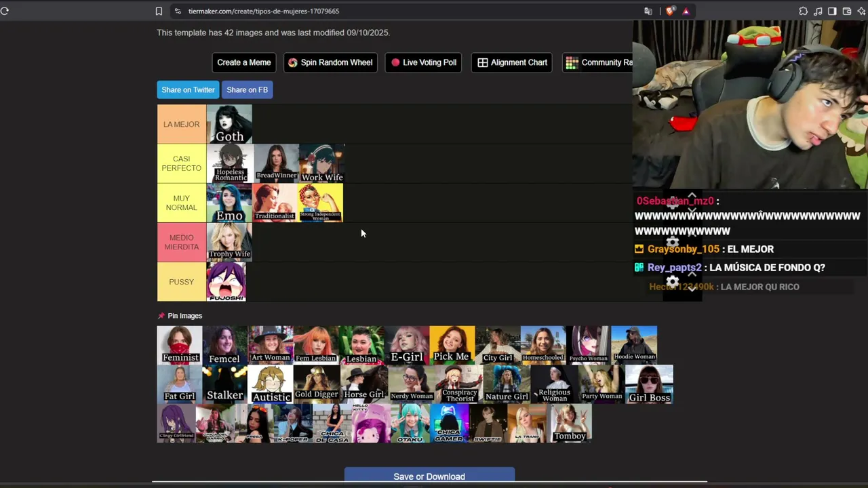
Task: Pick the Party Woman image
Action: 601,384
